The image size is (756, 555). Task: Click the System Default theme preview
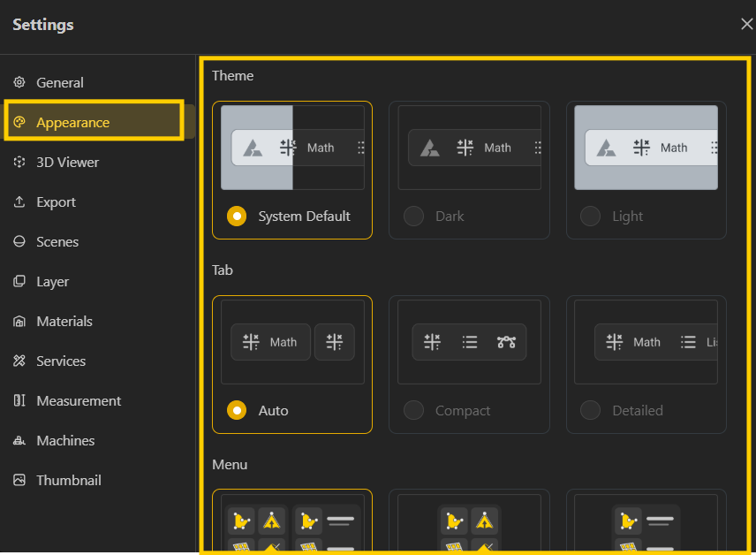point(292,148)
